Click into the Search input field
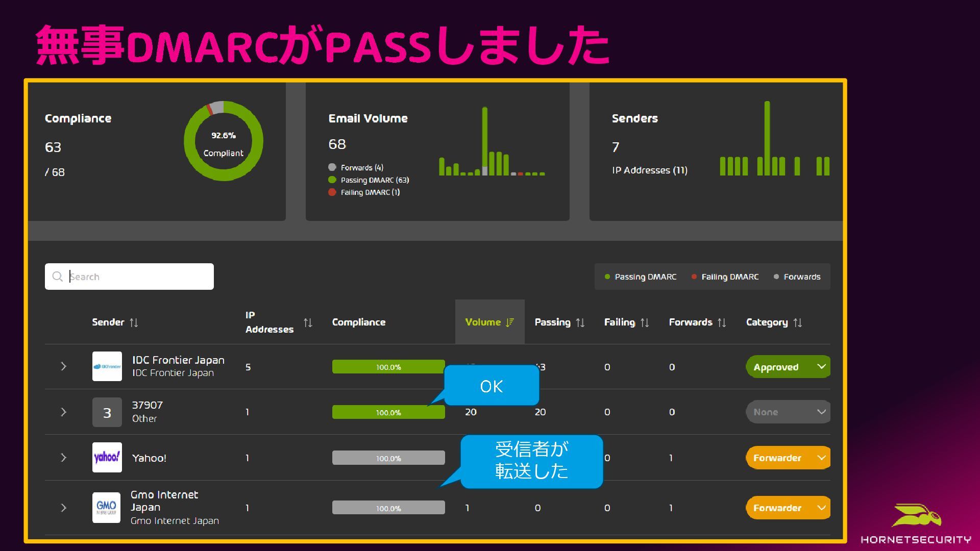Screen dimensions: 980x551 pyautogui.click(x=138, y=277)
